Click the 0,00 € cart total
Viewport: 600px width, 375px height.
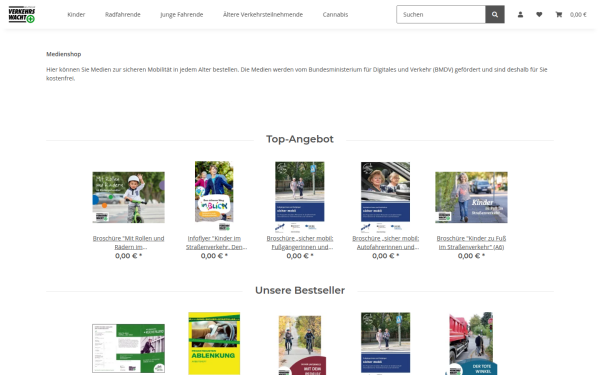pos(578,15)
